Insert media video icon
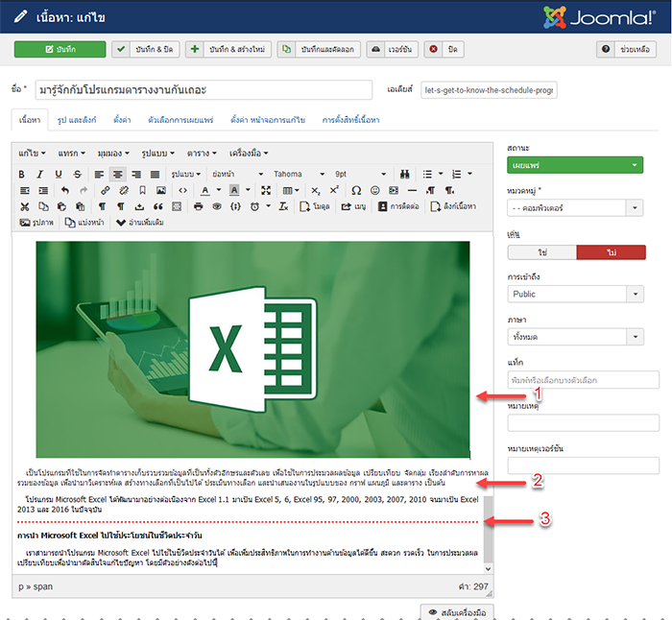This screenshot has height=620, width=672. coord(394,190)
